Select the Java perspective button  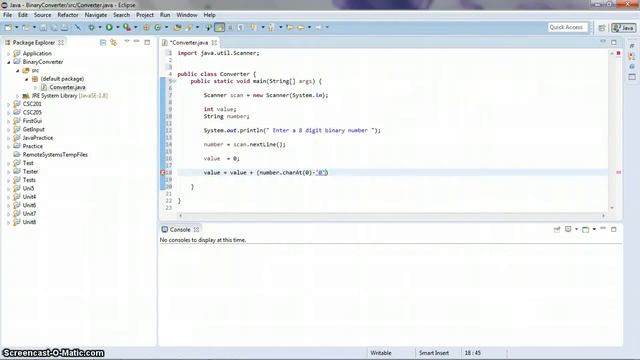[623, 27]
